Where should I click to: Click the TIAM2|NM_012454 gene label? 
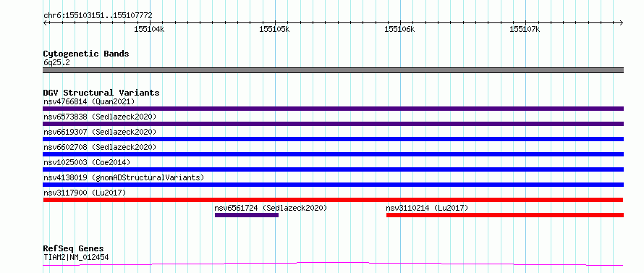pyautogui.click(x=76, y=258)
